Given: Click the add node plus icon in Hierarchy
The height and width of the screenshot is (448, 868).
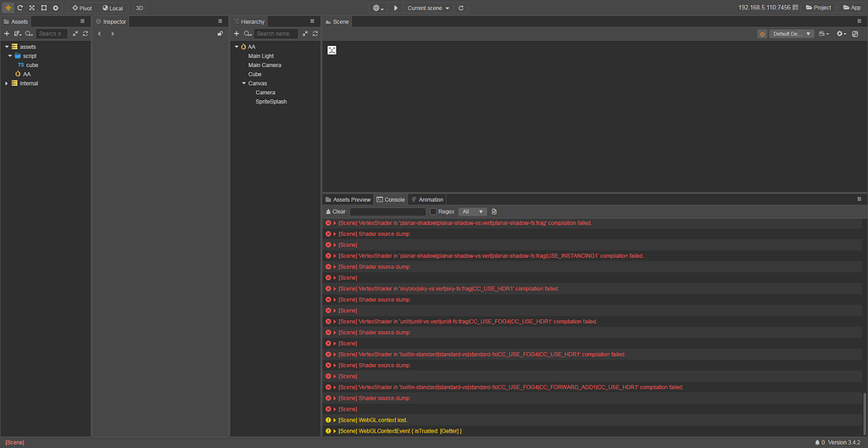Looking at the screenshot, I should pos(236,33).
